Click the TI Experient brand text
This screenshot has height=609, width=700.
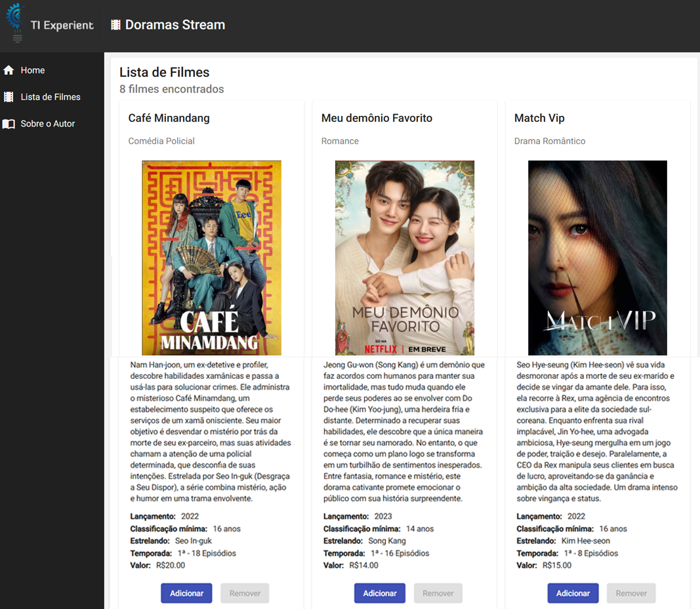[62, 26]
